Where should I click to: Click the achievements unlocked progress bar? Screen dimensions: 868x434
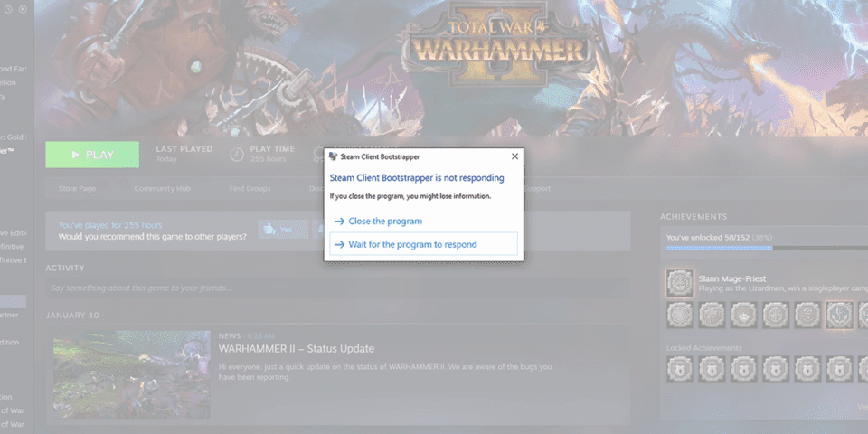click(767, 248)
